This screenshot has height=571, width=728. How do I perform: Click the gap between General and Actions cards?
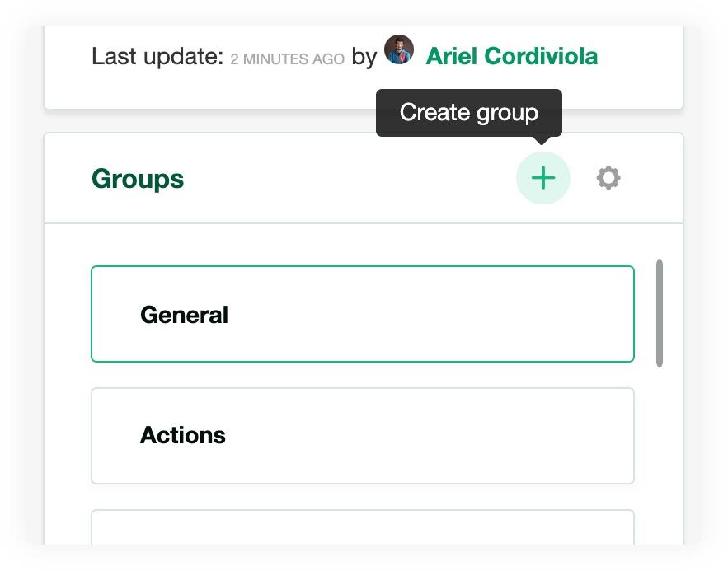click(x=363, y=375)
